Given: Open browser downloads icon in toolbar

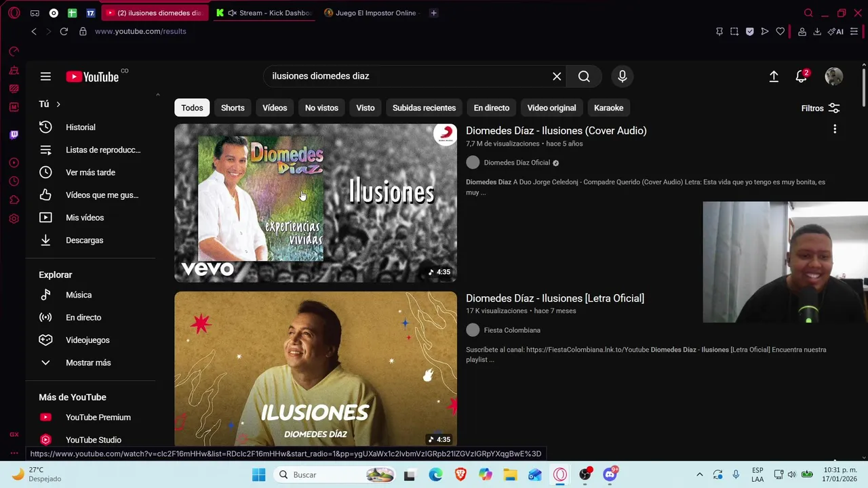Looking at the screenshot, I should 817,31.
